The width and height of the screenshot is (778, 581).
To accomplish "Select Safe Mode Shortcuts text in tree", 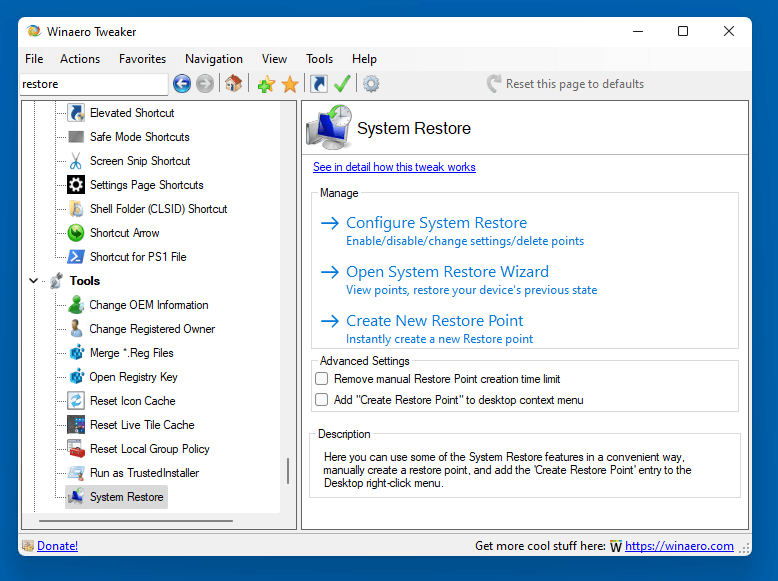I will tap(140, 137).
